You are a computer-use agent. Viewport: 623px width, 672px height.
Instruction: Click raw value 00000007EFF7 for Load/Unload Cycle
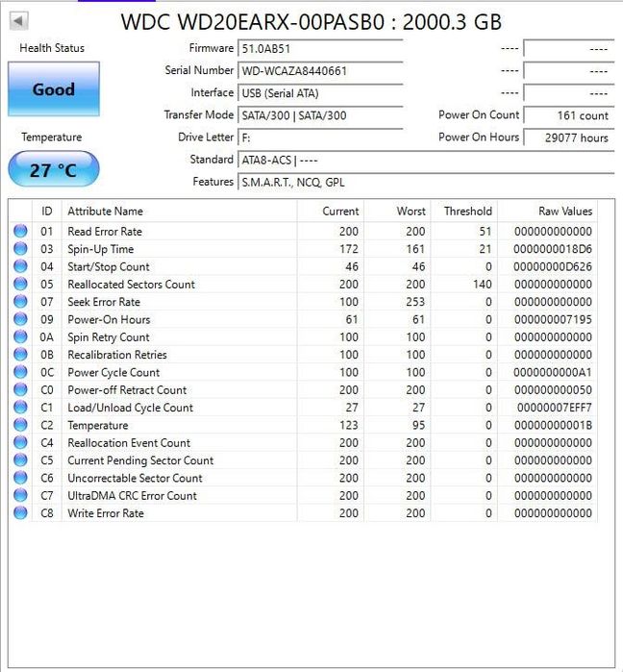pyautogui.click(x=555, y=408)
